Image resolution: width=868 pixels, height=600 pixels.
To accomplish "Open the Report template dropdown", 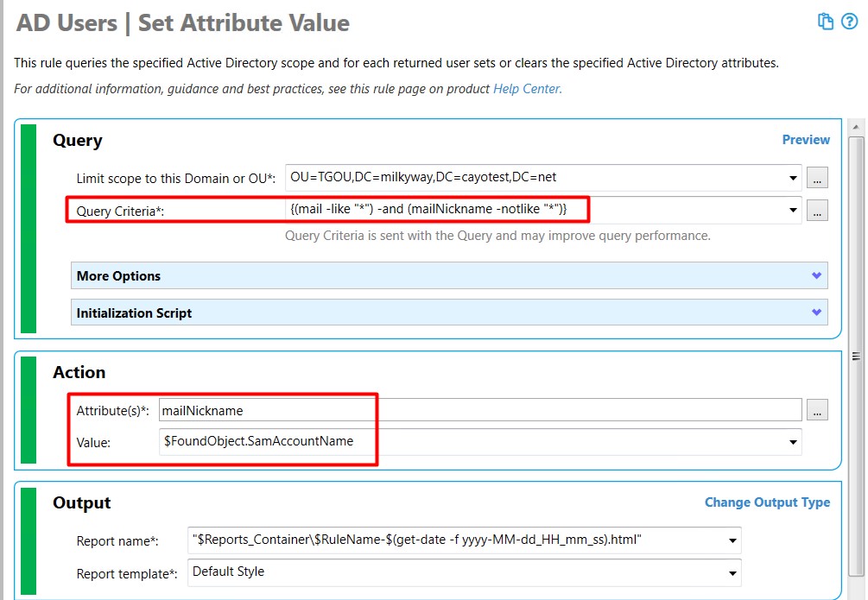I will coord(732,573).
